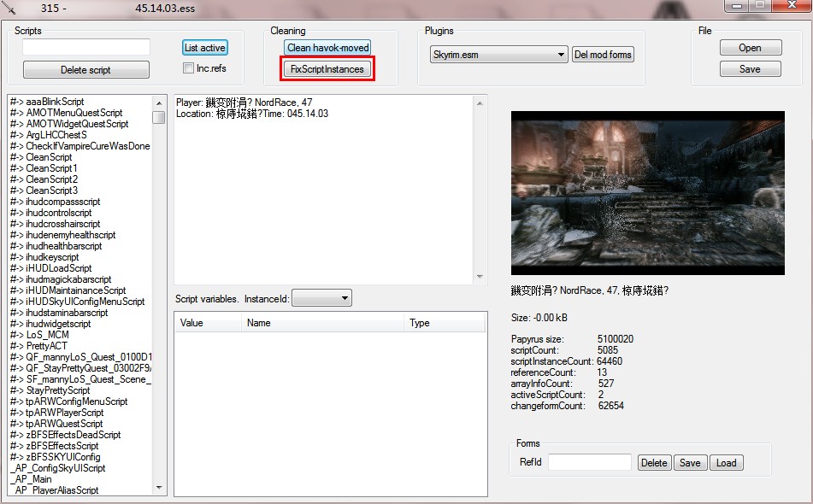813x504 pixels.
Task: Click the Type column header
Action: click(444, 323)
